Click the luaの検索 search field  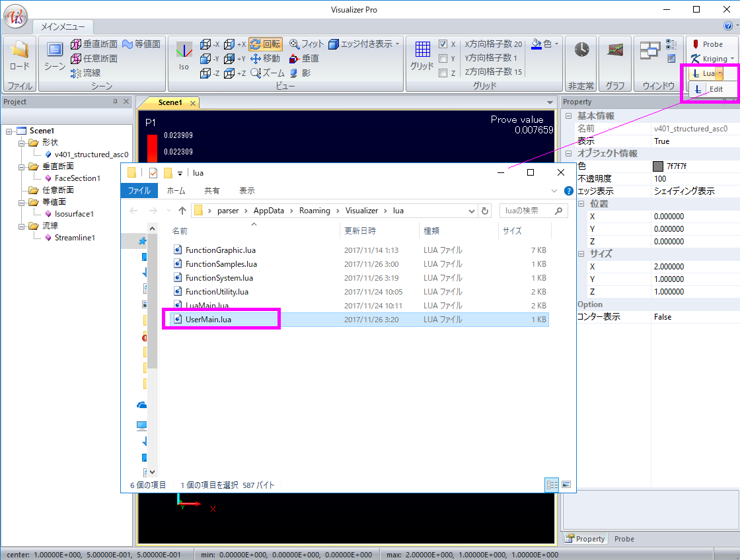tap(529, 211)
